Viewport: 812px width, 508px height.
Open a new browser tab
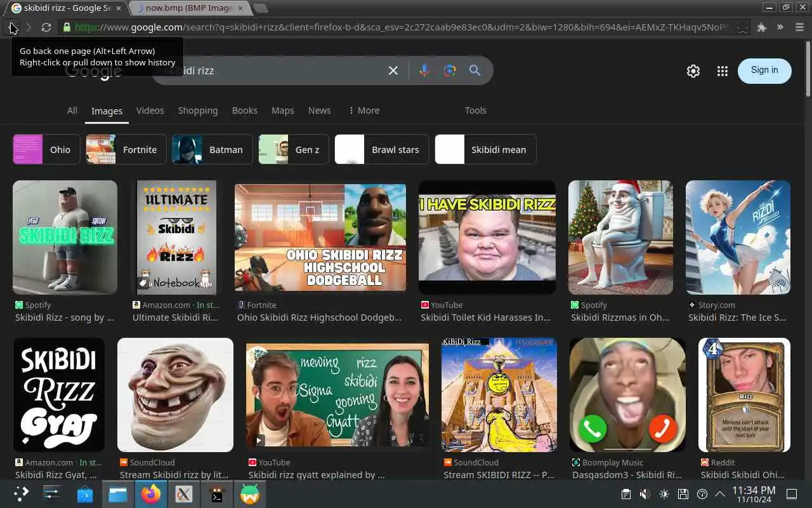[260, 8]
